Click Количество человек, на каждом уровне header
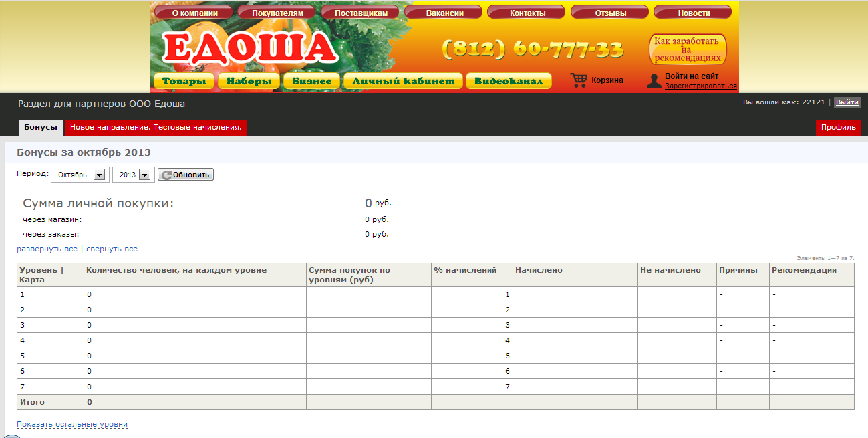The width and height of the screenshot is (868, 438). pos(195,275)
